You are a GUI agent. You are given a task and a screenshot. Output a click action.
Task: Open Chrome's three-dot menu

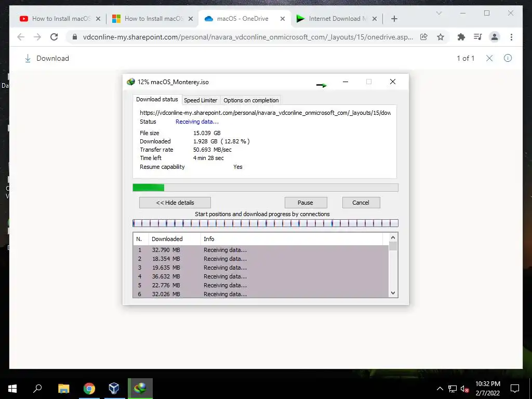[511, 37]
